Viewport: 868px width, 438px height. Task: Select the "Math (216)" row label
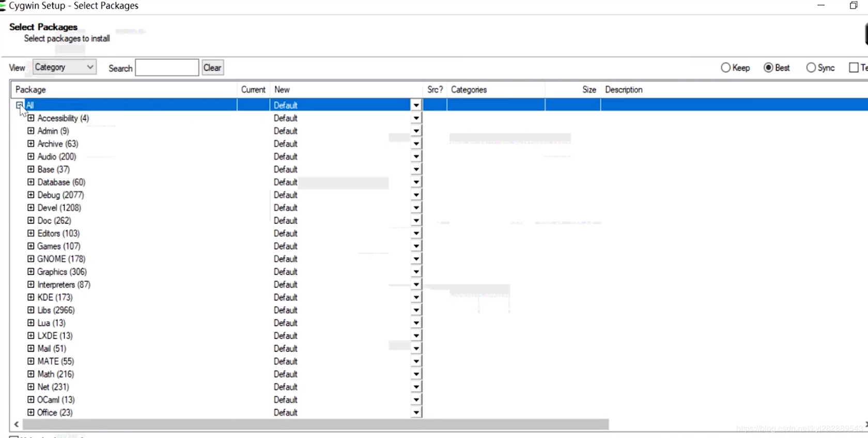click(56, 374)
